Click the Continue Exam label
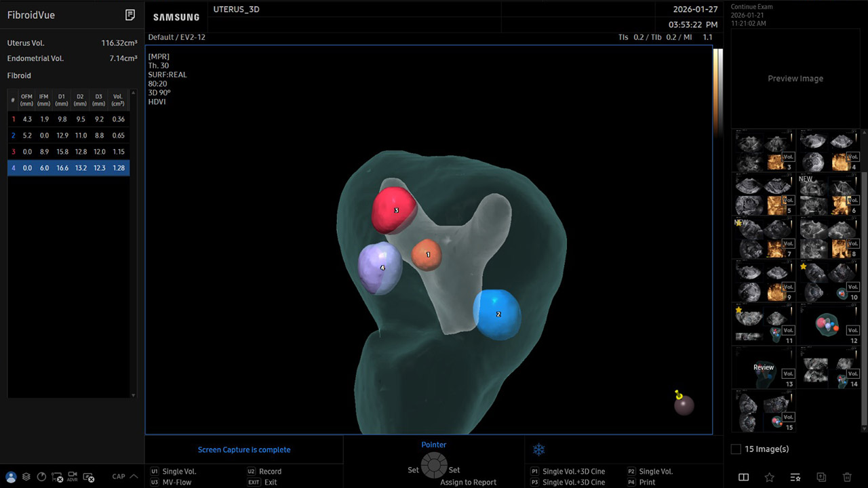 tap(751, 7)
